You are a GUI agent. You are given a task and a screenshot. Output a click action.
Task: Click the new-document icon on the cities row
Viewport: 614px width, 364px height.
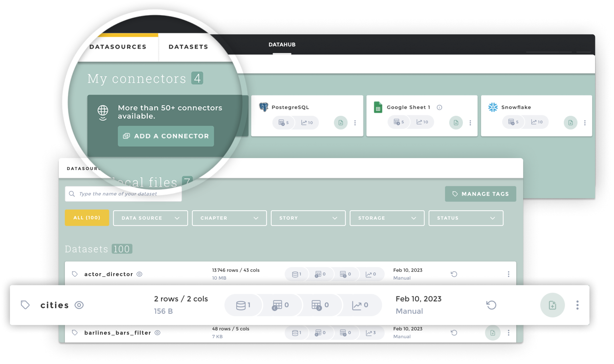point(552,305)
